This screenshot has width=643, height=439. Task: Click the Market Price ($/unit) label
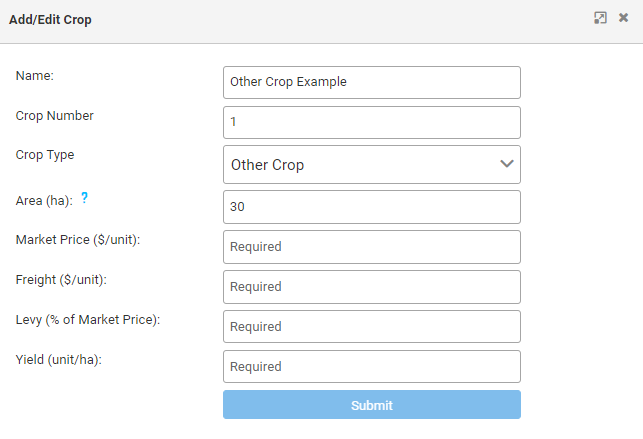[78, 239]
